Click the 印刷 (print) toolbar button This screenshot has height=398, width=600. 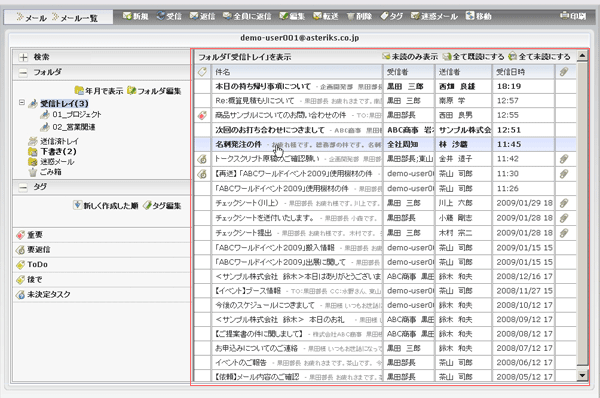point(573,16)
